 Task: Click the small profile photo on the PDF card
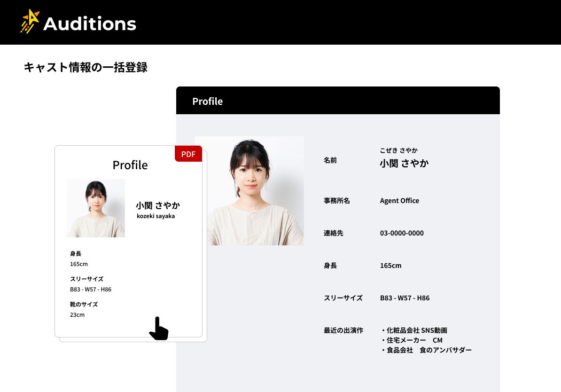tap(96, 208)
